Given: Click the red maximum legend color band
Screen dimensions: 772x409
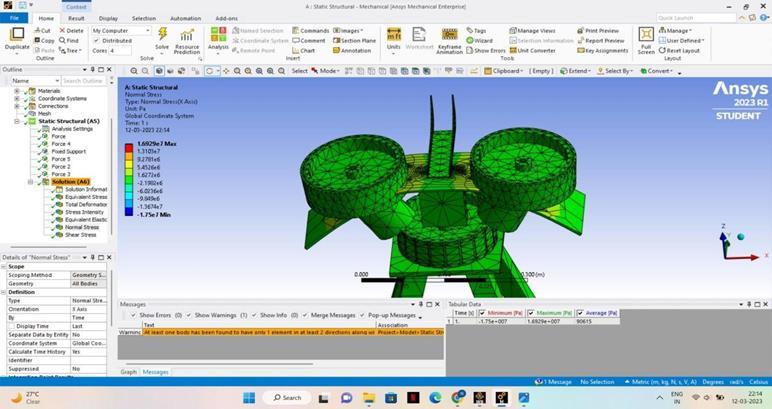Looking at the screenshot, I should pyautogui.click(x=129, y=148).
